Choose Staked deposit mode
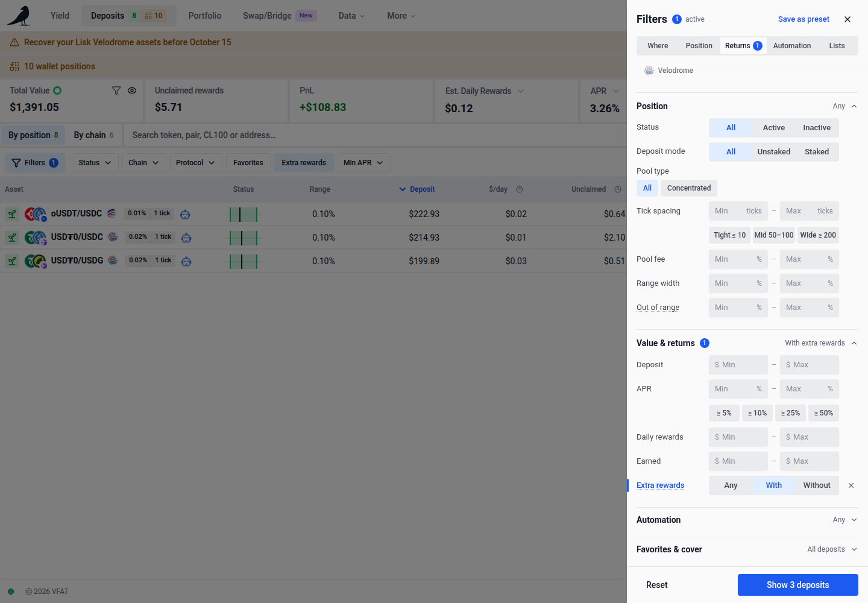 [817, 152]
